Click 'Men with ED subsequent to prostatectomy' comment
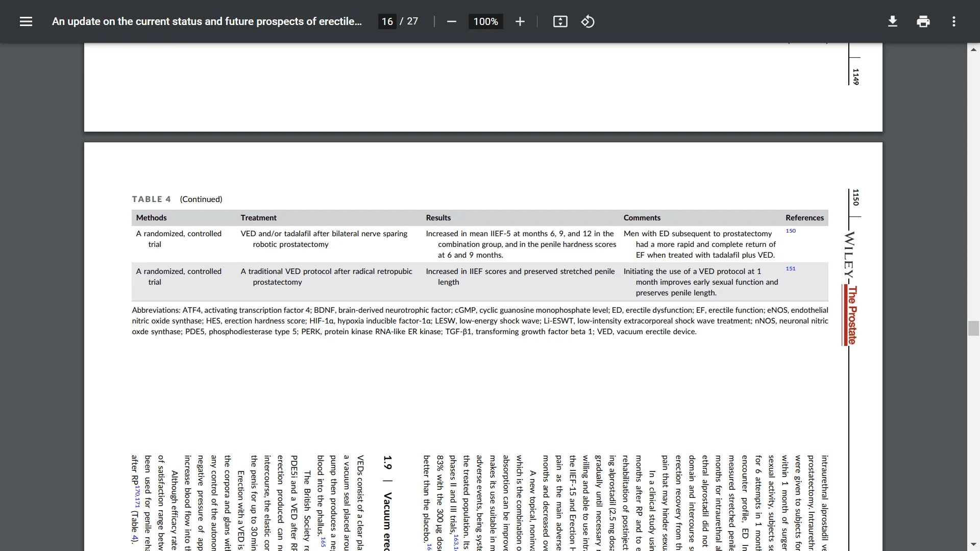This screenshot has height=551, width=980. pos(700,244)
